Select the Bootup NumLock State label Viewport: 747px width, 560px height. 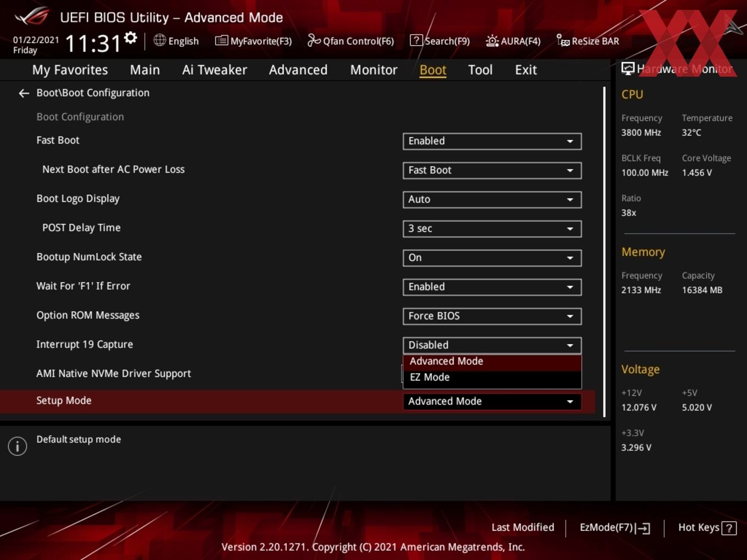[x=89, y=257]
